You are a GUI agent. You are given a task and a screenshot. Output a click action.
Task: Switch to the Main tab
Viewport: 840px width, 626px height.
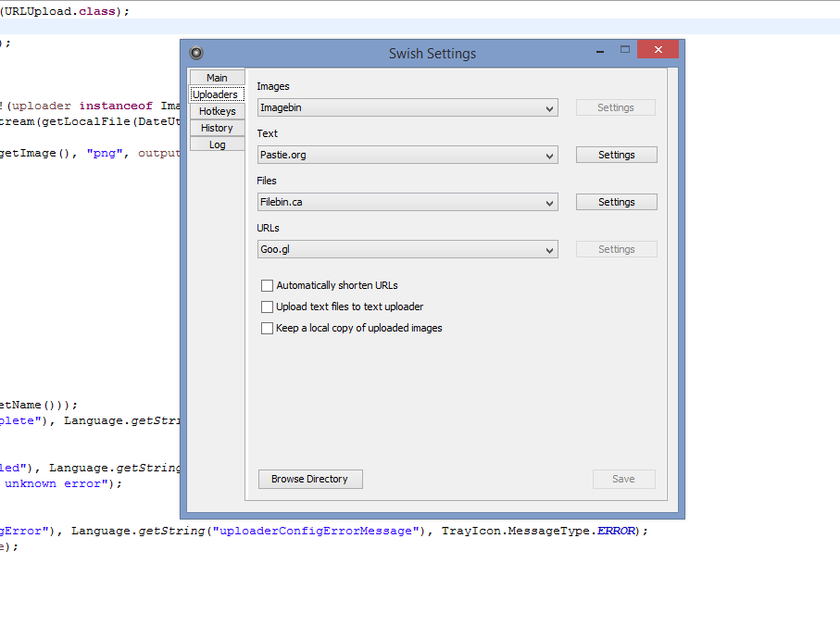pos(217,78)
